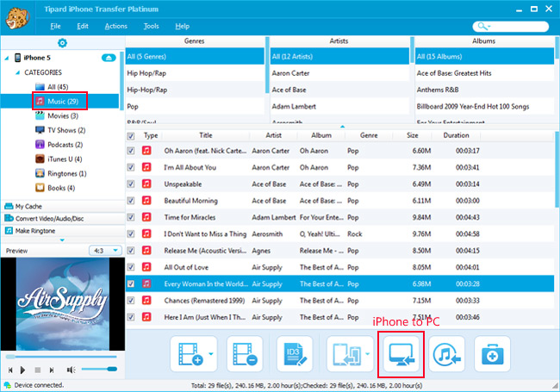Image resolution: width=560 pixels, height=392 pixels.
Task: Toggle the select-all checkbox in table header
Action: [131, 135]
